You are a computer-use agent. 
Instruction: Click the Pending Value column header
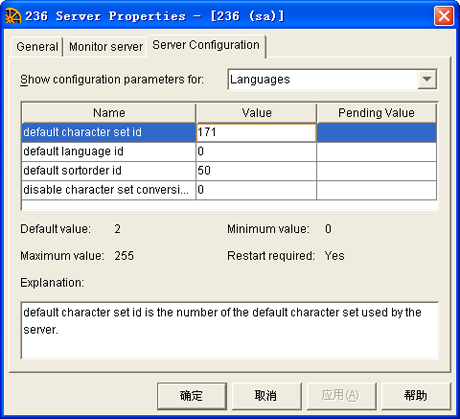pos(376,113)
